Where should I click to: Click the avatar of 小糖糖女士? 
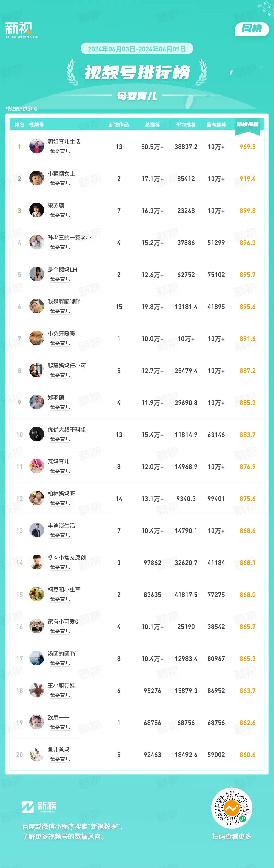[36, 178]
